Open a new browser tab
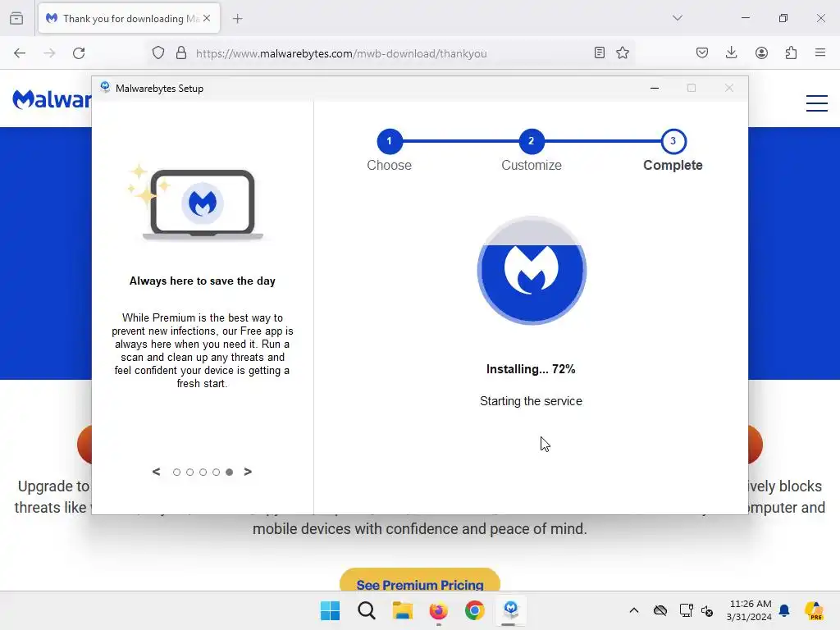840x630 pixels. click(237, 19)
